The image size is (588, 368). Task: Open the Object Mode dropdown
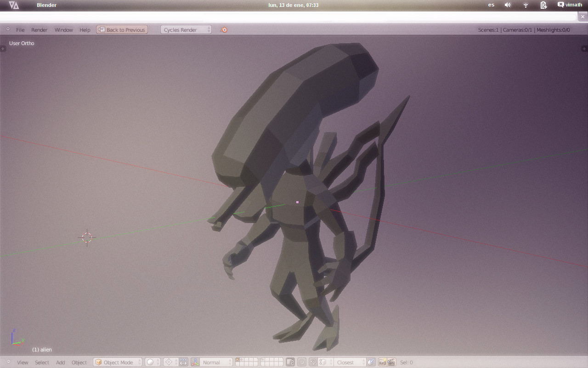[118, 362]
